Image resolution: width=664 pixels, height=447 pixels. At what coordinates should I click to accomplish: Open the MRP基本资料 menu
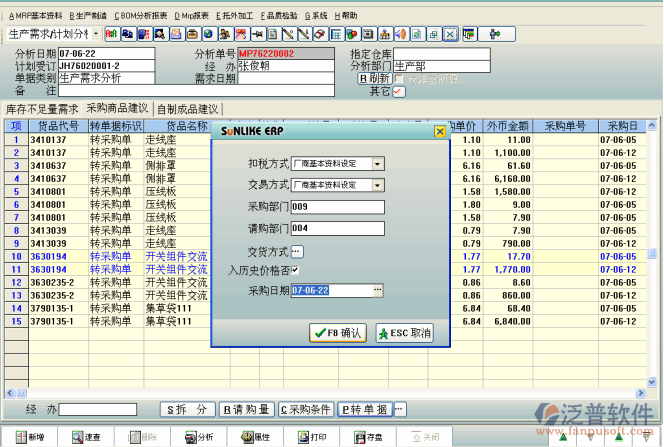[x=35, y=16]
